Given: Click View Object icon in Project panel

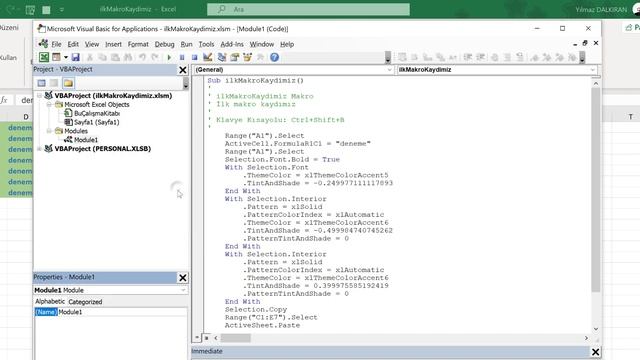Looking at the screenshot, I should [x=54, y=83].
